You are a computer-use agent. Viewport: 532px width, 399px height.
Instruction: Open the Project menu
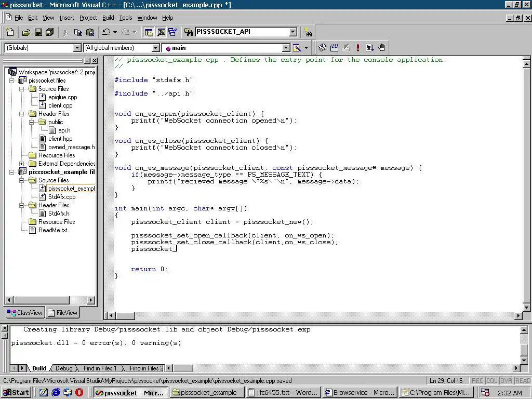(88, 18)
